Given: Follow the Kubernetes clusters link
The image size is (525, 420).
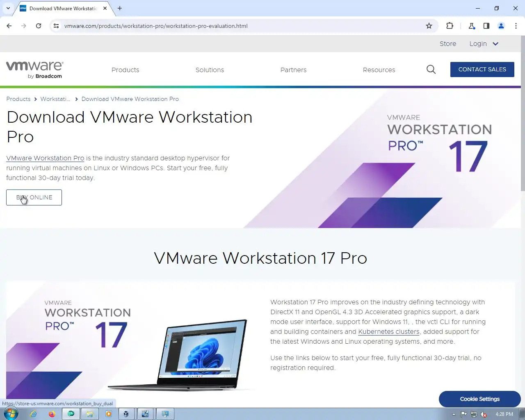Looking at the screenshot, I should pyautogui.click(x=389, y=331).
